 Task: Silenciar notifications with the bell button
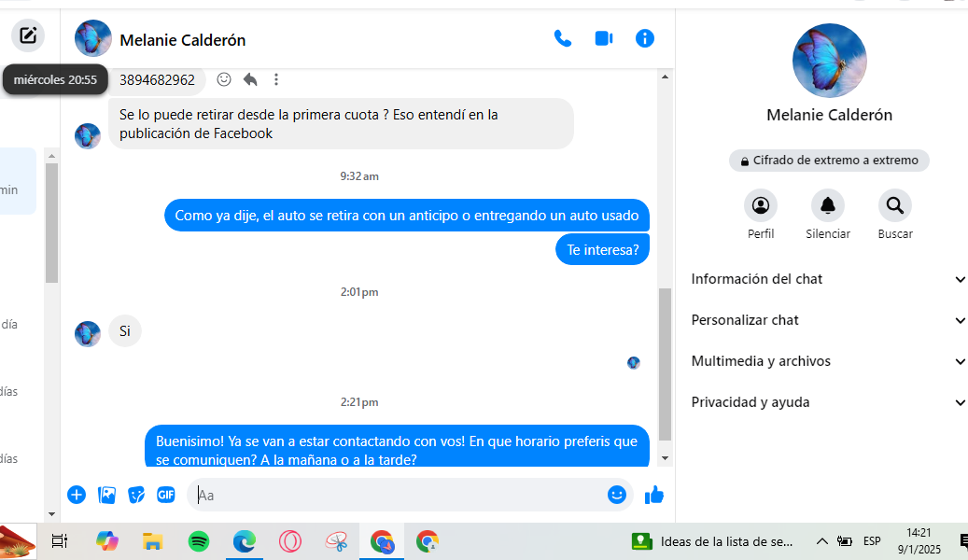point(828,205)
